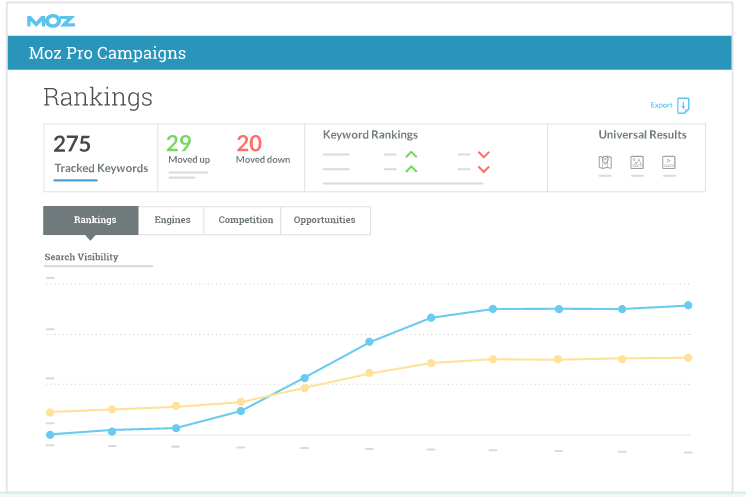Switch to the Engines tab
The height and width of the screenshot is (497, 746).
[172, 220]
